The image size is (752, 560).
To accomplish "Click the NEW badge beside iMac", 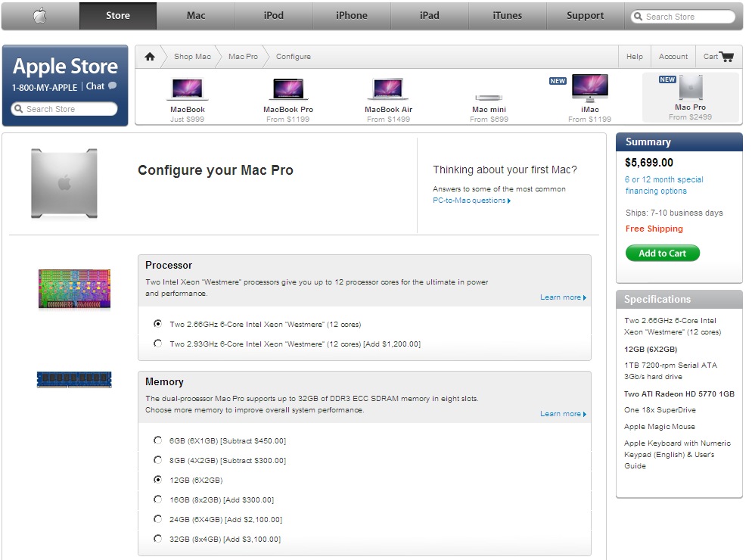I will (558, 81).
